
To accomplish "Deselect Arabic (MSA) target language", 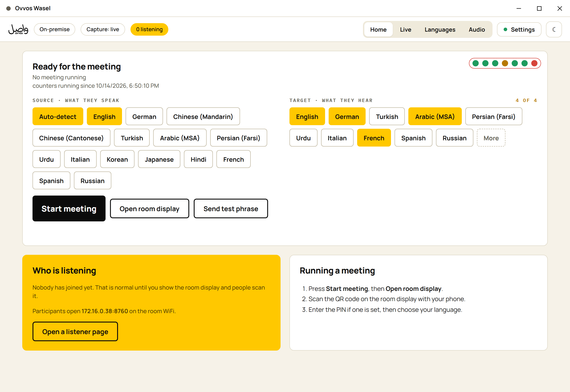I will (435, 116).
